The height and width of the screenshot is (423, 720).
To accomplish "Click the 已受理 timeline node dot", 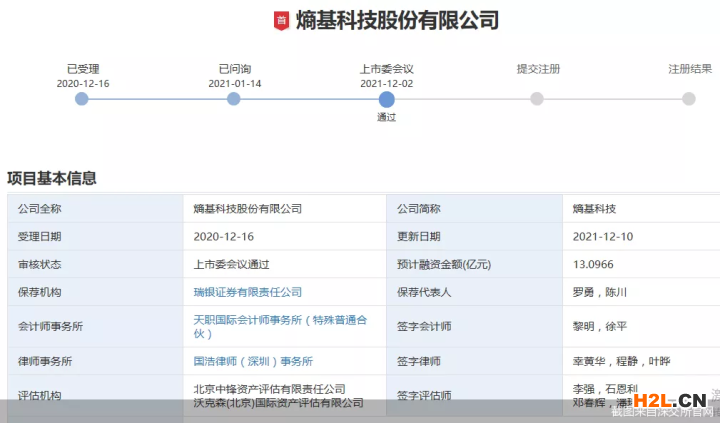I will (x=82, y=99).
